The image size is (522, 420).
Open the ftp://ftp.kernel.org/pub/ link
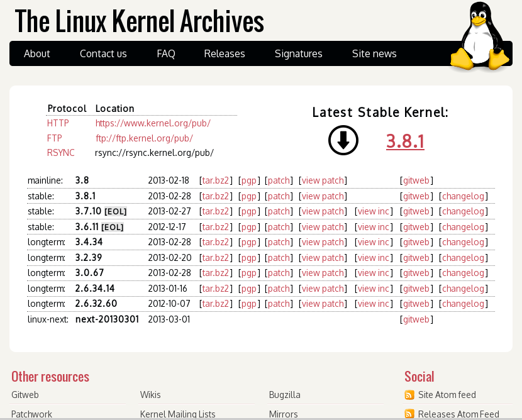point(144,138)
